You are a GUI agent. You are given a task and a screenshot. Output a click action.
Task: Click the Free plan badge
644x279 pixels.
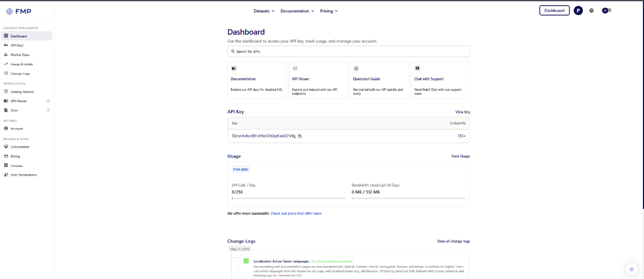click(240, 169)
